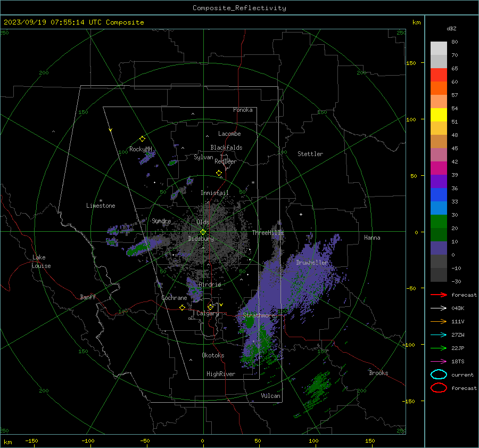Click the Okotoks city label

click(x=213, y=355)
